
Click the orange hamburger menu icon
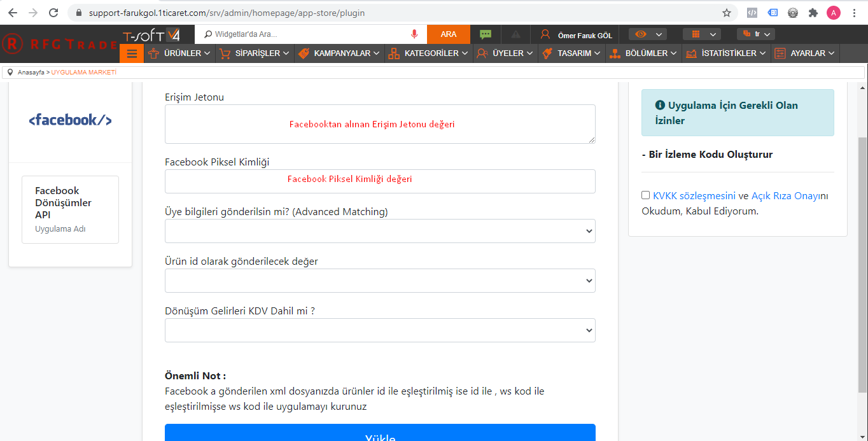pyautogui.click(x=132, y=53)
